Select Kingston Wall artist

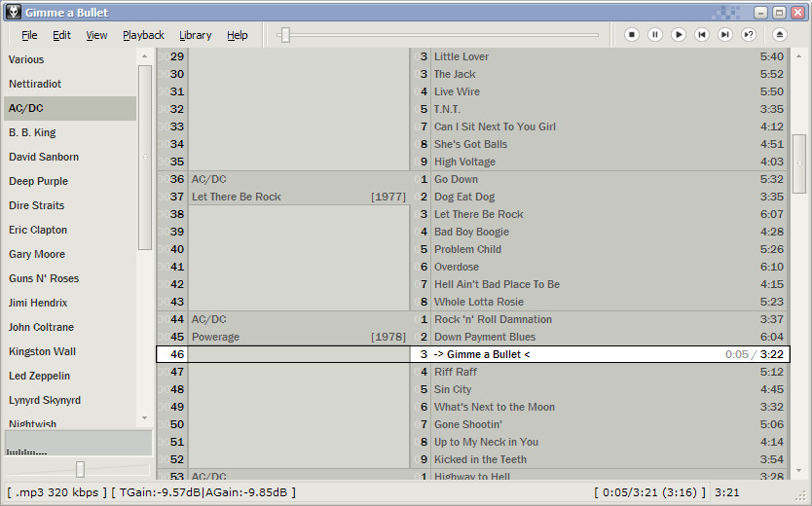70,351
